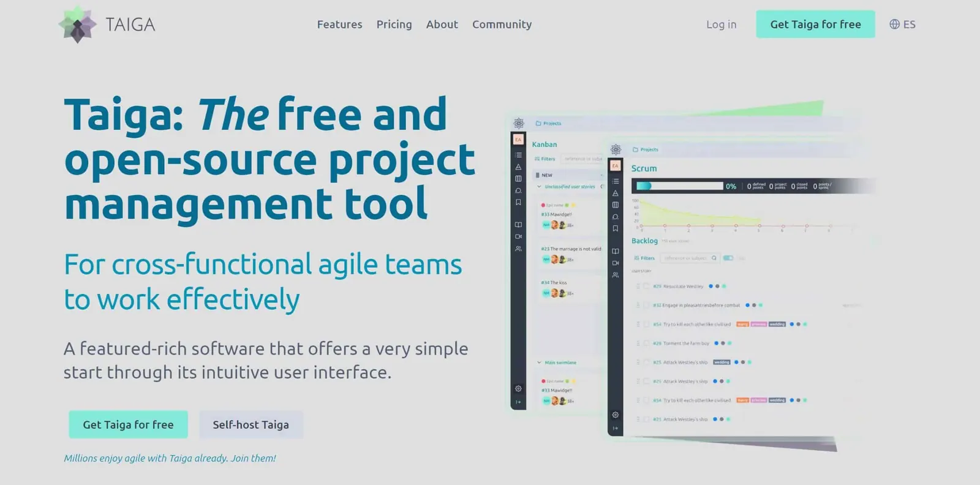Click the collapse arrow at Scrum sidebar bottom

[x=616, y=428]
